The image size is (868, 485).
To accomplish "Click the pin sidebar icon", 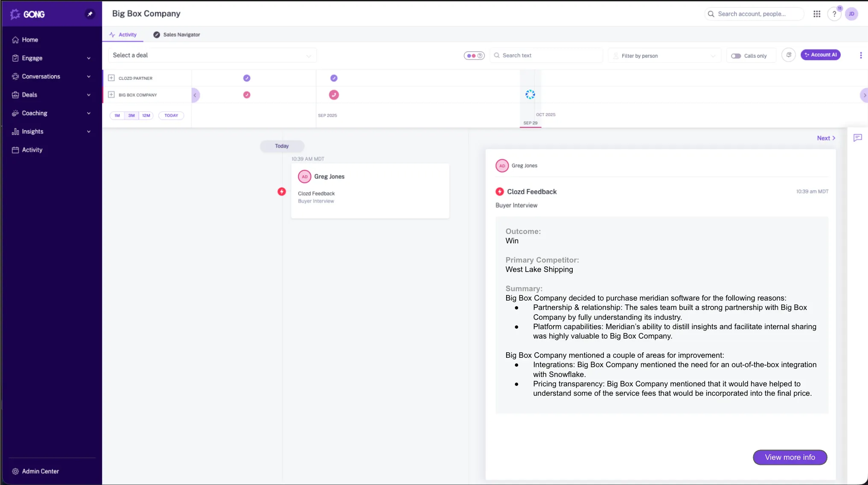I will tap(90, 14).
